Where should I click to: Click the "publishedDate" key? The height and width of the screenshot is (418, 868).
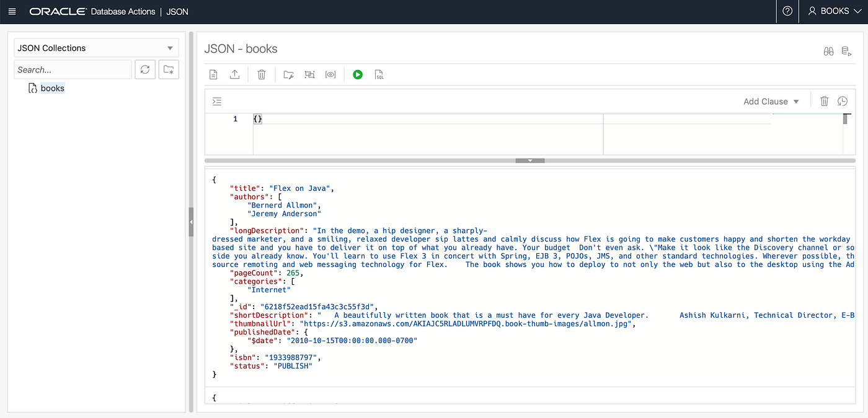262,332
